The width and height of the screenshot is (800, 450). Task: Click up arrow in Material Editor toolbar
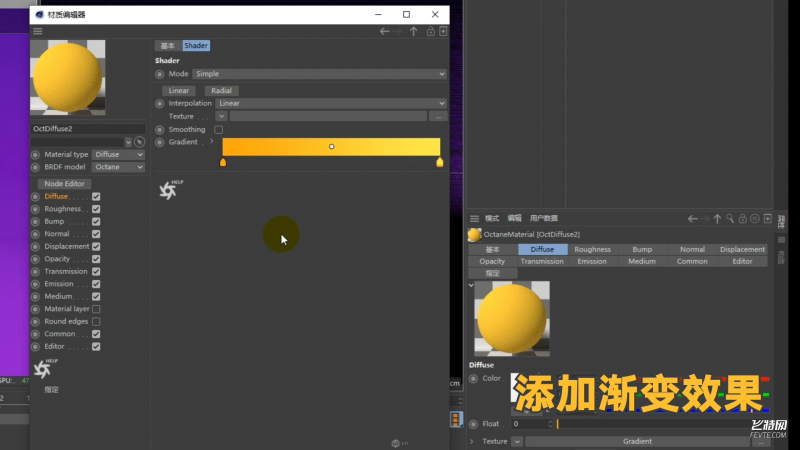click(414, 32)
